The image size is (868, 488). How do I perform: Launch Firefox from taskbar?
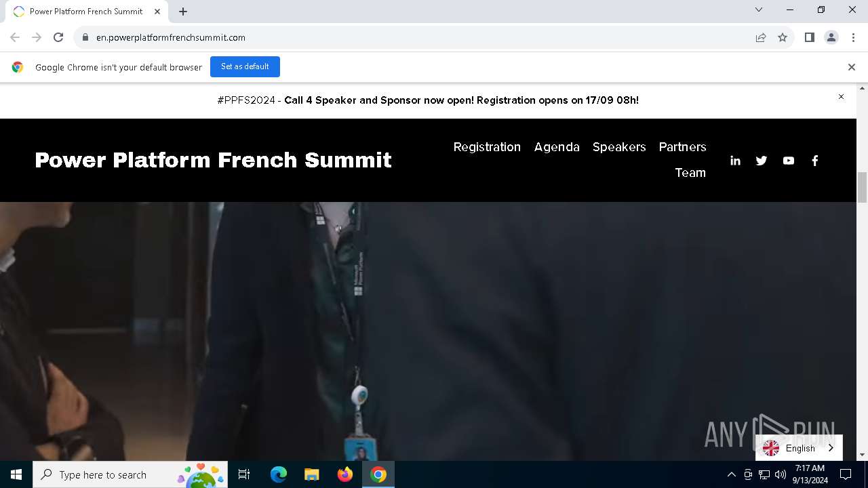(344, 474)
